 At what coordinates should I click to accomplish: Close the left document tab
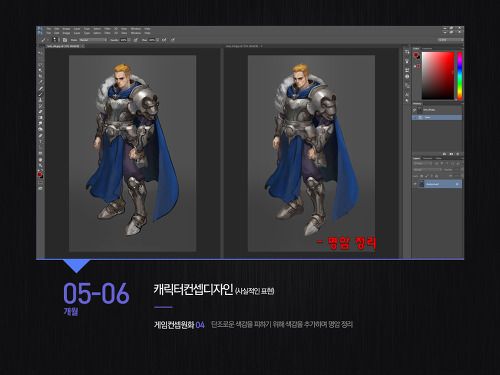pyautogui.click(x=83, y=46)
